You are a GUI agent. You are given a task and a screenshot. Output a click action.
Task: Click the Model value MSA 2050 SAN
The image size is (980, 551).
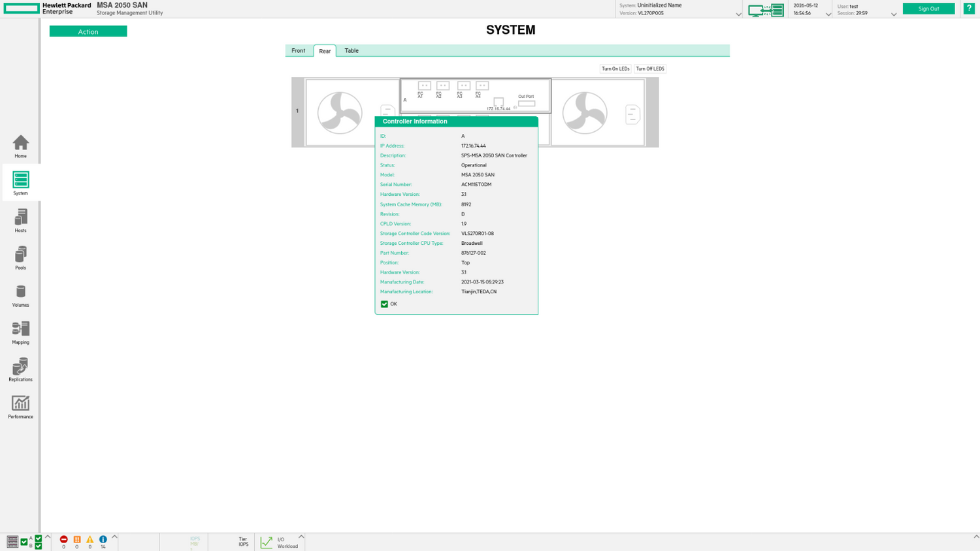[x=478, y=175]
